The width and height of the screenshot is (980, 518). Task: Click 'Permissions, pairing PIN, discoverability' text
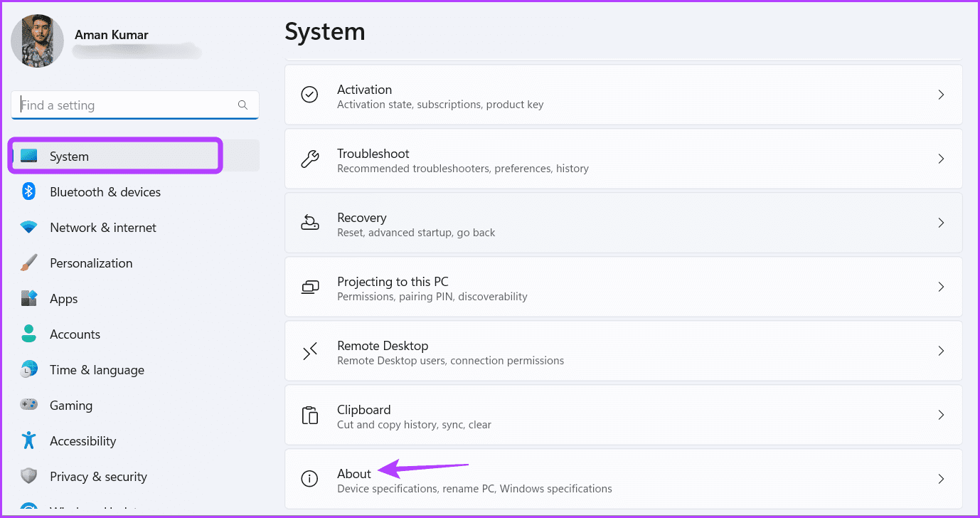click(432, 297)
